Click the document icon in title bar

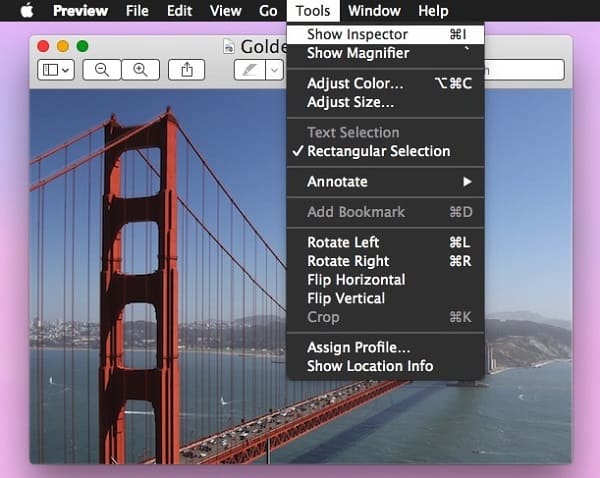click(x=230, y=46)
